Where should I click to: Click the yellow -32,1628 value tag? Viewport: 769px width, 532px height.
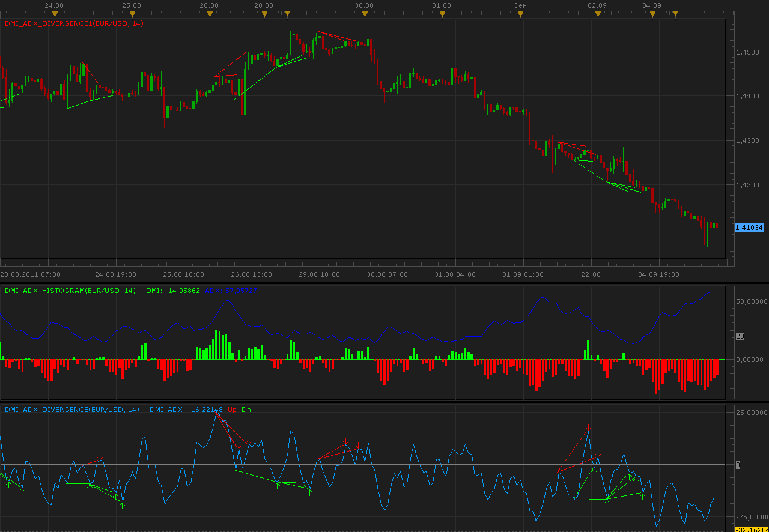point(752,529)
